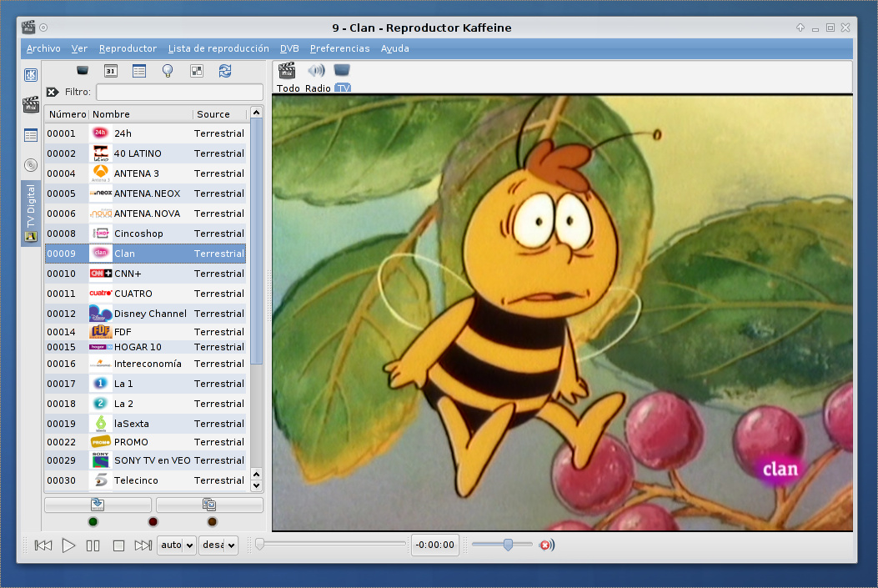The height and width of the screenshot is (588, 878).
Task: Sort channels by the Número column
Action: coord(68,114)
